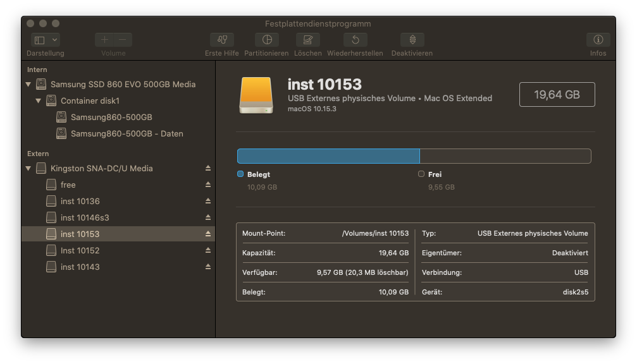The image size is (637, 364).
Task: Eject the inst 10153 volume
Action: [x=208, y=234]
